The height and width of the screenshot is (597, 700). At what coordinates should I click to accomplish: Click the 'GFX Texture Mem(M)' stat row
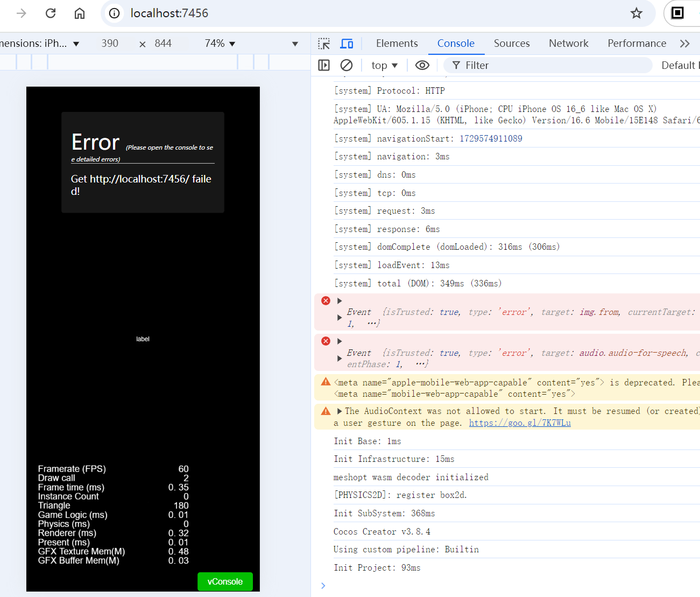click(113, 551)
